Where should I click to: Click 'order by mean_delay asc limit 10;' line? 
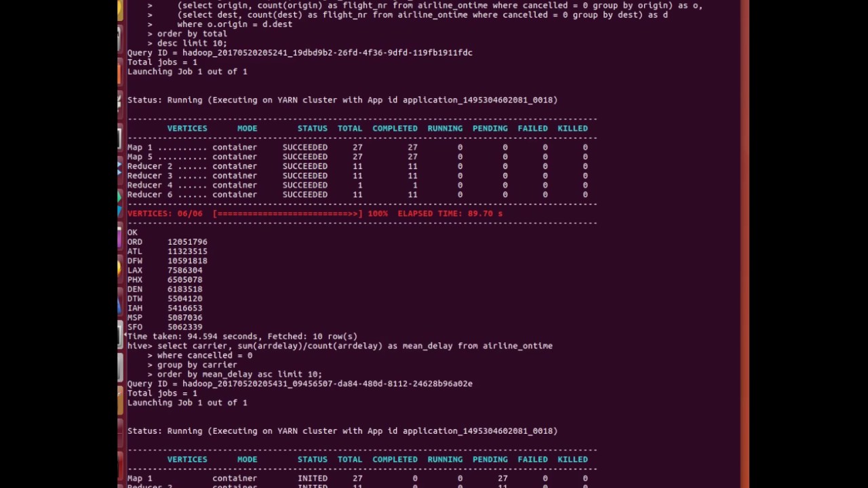239,374
